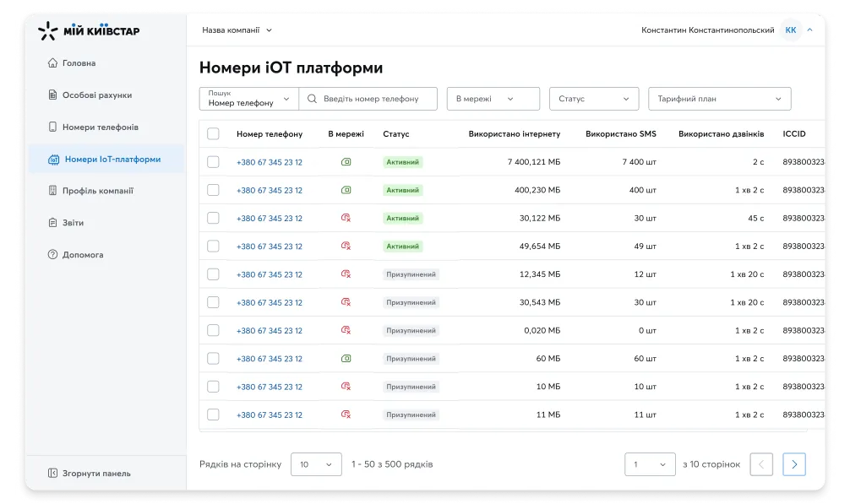Check the row with 12,345 МБ usage
The height and width of the screenshot is (504, 850).
click(213, 274)
